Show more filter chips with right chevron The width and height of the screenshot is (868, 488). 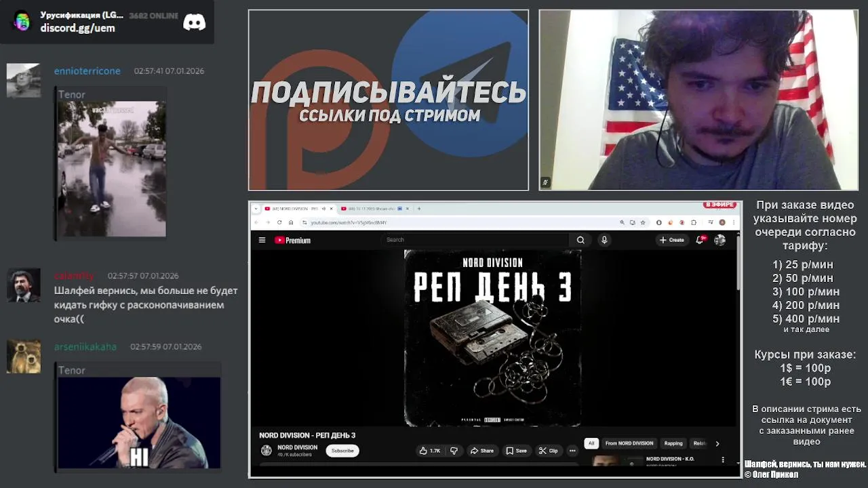[717, 444]
